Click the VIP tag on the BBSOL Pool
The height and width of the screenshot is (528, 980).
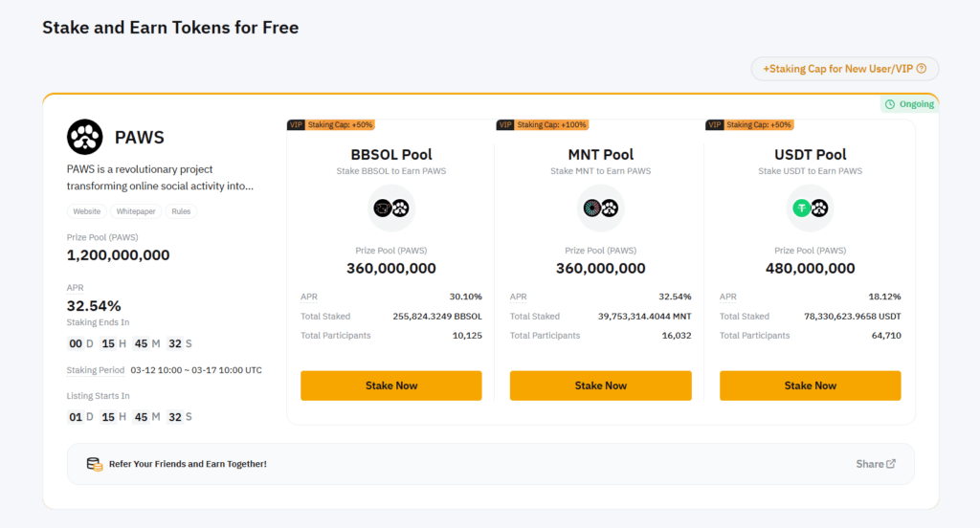[x=296, y=125]
